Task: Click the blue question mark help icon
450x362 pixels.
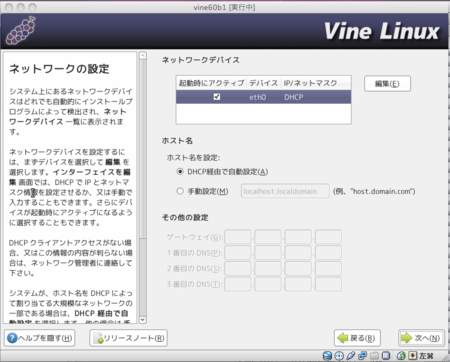Action: 12,338
